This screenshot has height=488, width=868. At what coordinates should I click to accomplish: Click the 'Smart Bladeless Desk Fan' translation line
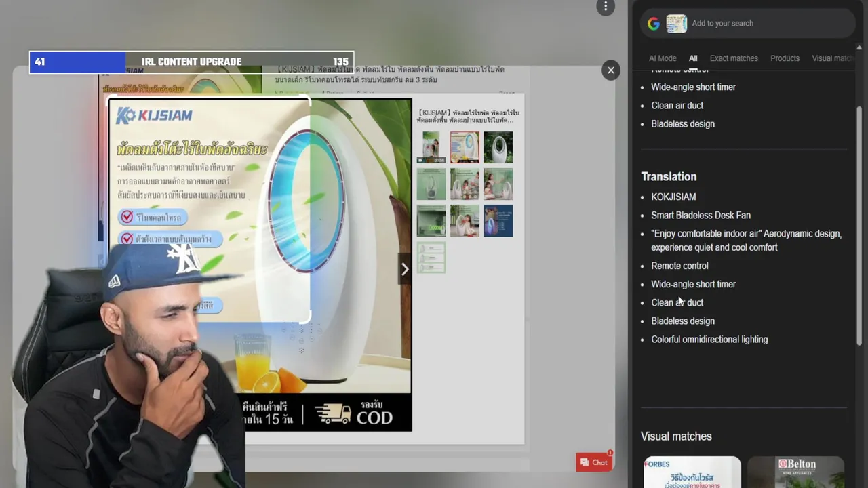click(701, 215)
